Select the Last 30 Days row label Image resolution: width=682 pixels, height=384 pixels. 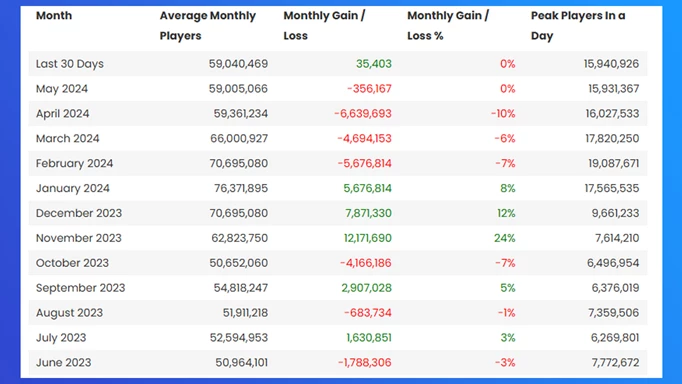click(70, 64)
